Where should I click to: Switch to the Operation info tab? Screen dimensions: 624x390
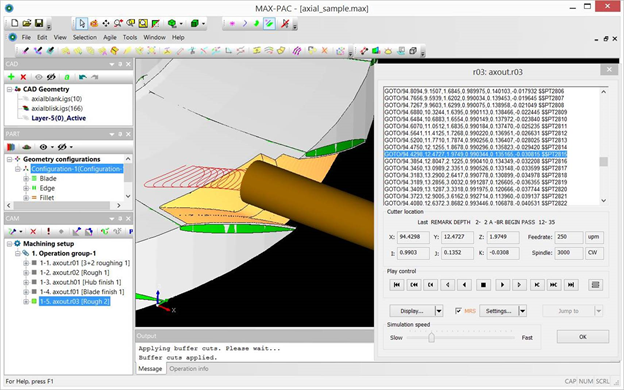tap(189, 369)
